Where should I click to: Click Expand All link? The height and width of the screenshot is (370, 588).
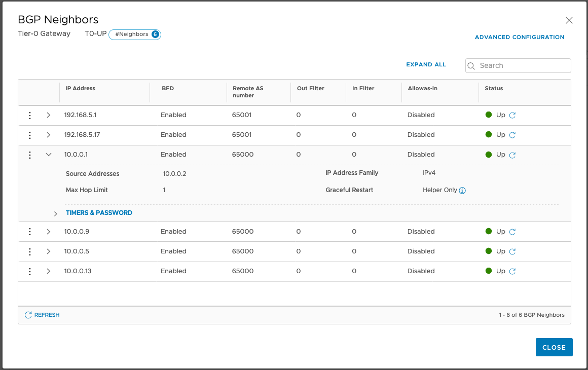(x=426, y=65)
